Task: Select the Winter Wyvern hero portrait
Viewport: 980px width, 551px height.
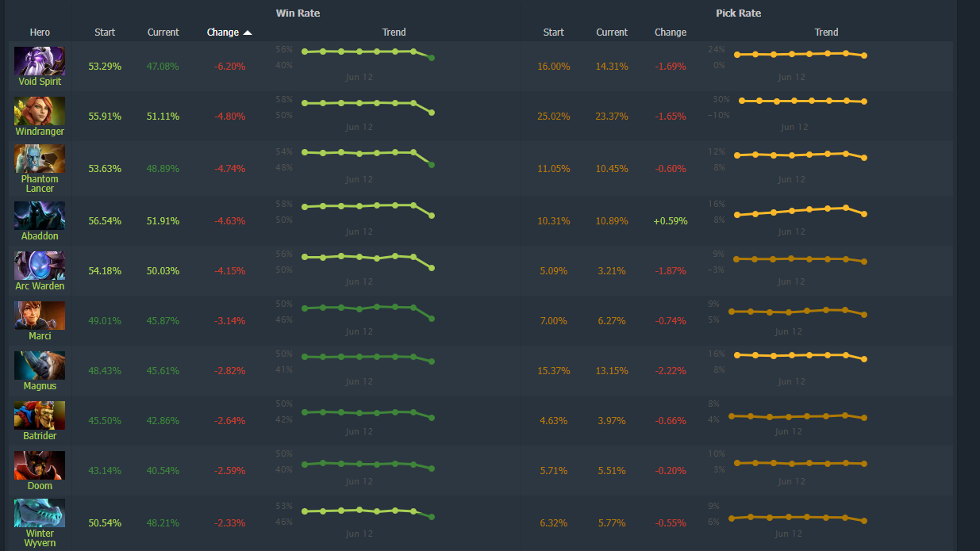Action: click(39, 513)
